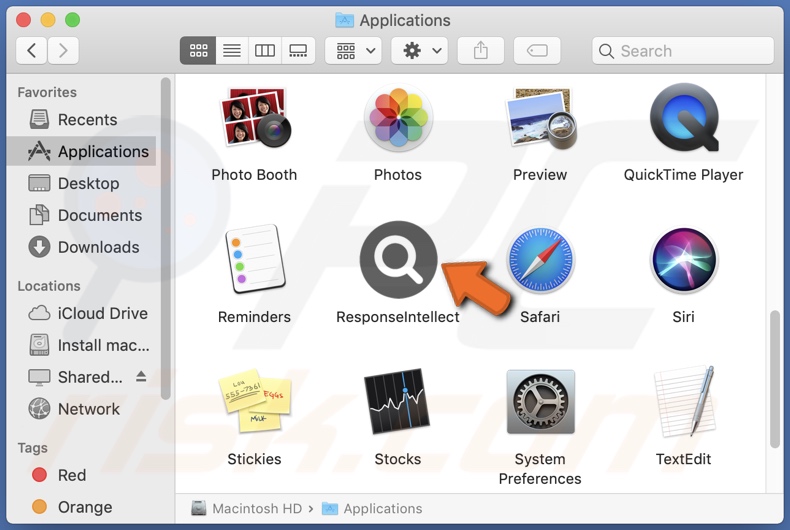Click the Photo Booth label
Screen dimensions: 790x530
(x=254, y=175)
